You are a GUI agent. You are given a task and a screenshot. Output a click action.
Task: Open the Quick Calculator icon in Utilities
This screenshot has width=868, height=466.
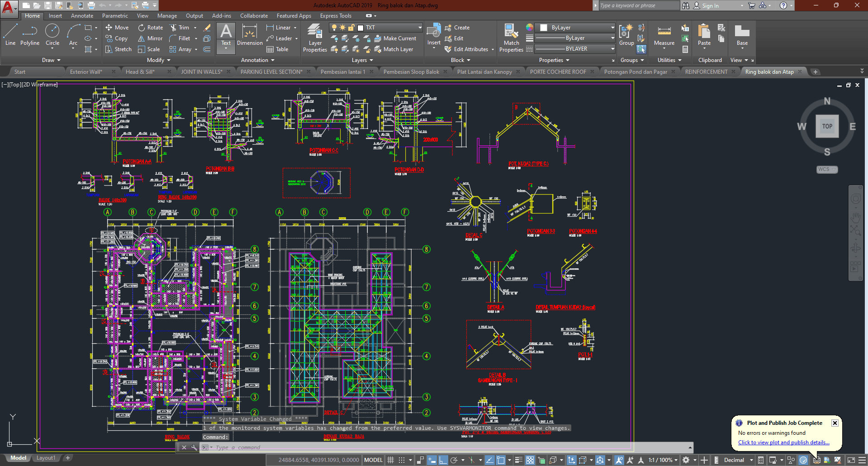pos(685,49)
